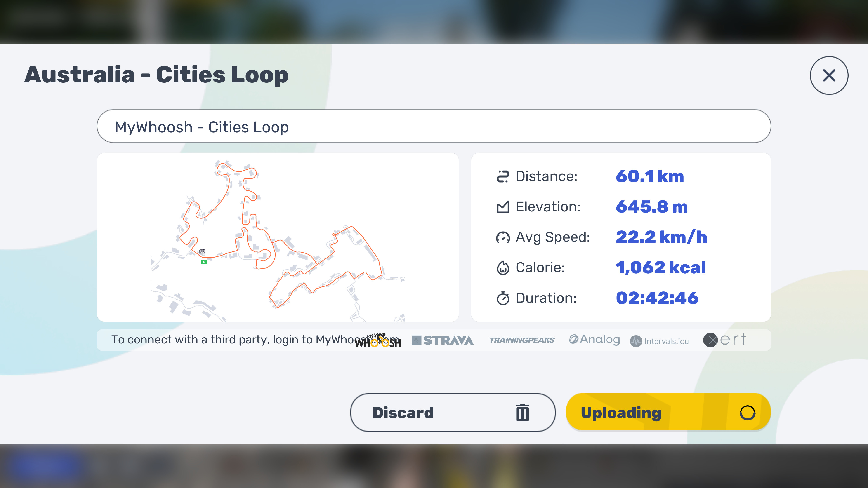Discard the ride activity
Viewport: 868px width, 488px height.
coord(453,413)
